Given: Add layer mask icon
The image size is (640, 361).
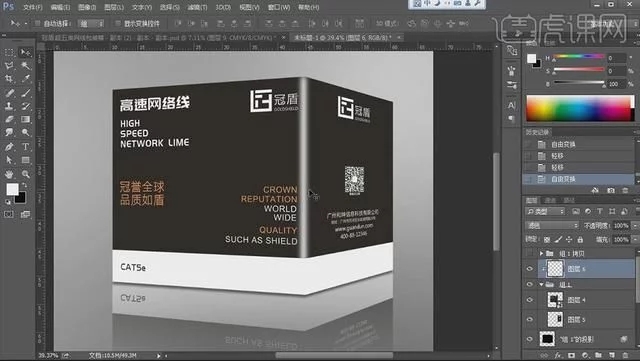Looking at the screenshot, I should 571,355.
